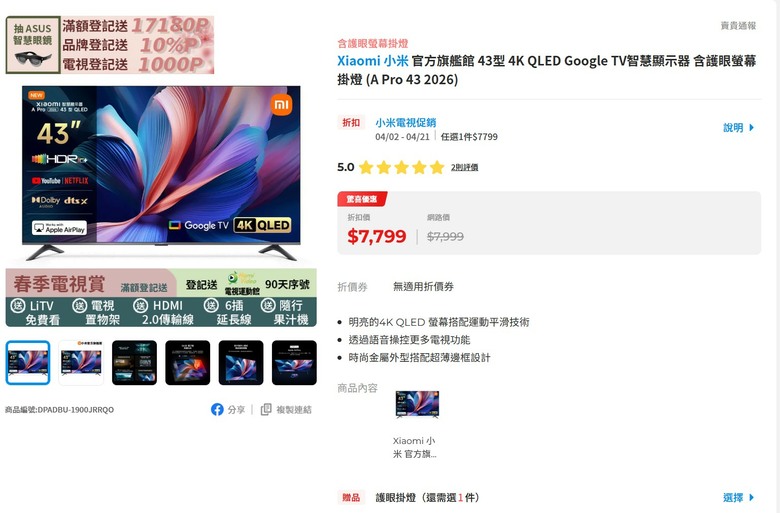Viewport: 780px width, 513px height.
Task: Click the 賣貴通報 price report link
Action: 738,25
